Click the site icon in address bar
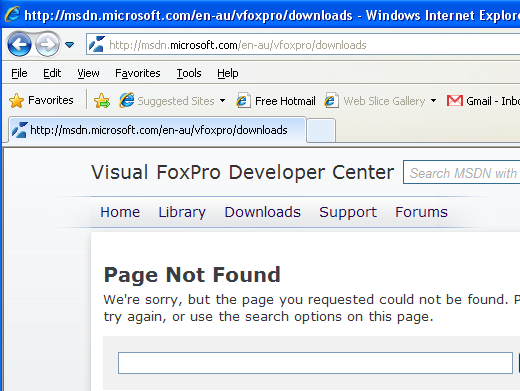This screenshot has height=391, width=520. (97, 44)
